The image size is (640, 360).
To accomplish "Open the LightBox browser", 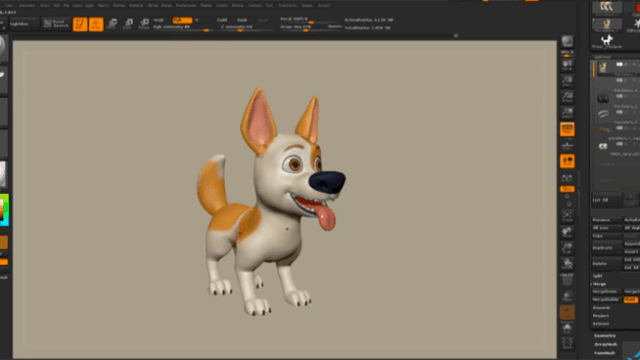I will pos(24,24).
